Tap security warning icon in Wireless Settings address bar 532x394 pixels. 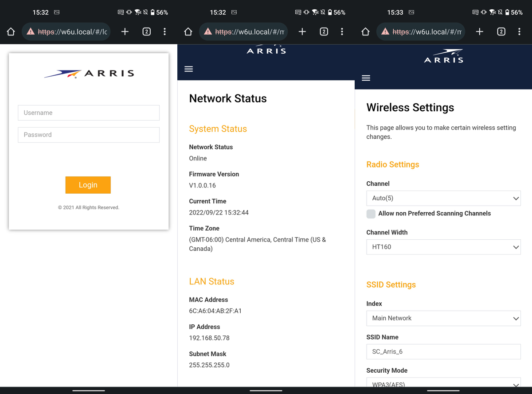click(385, 31)
